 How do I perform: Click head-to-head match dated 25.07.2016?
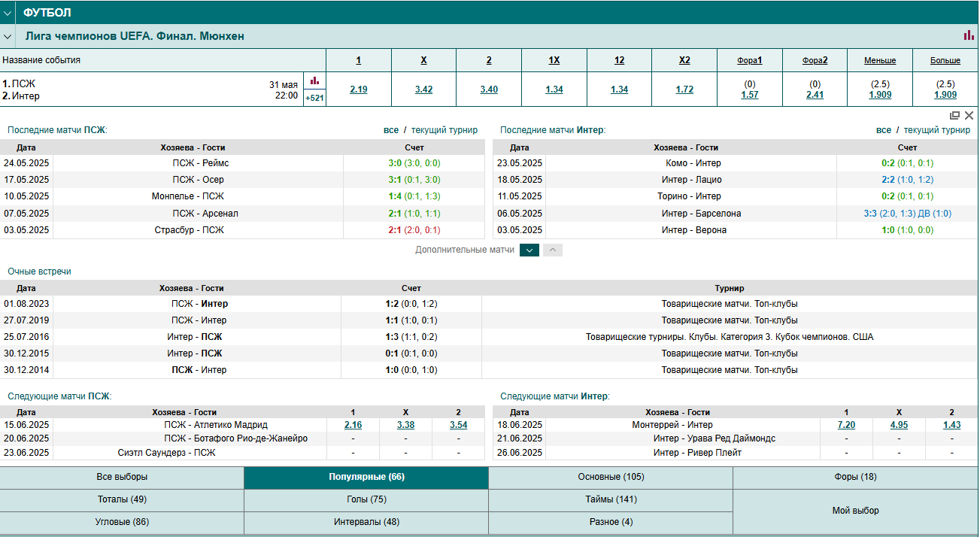click(x=489, y=337)
